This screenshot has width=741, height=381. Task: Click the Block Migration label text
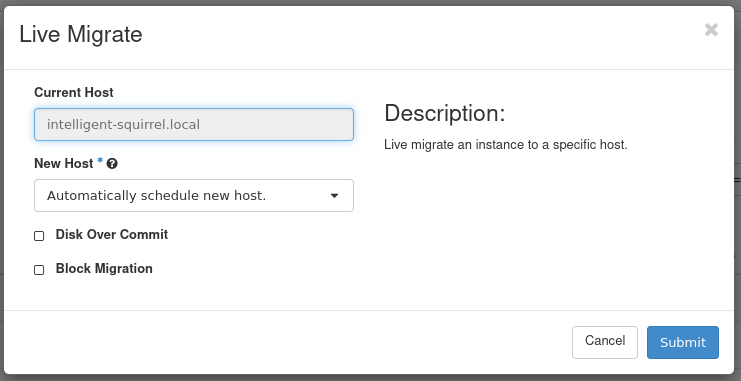(x=104, y=268)
